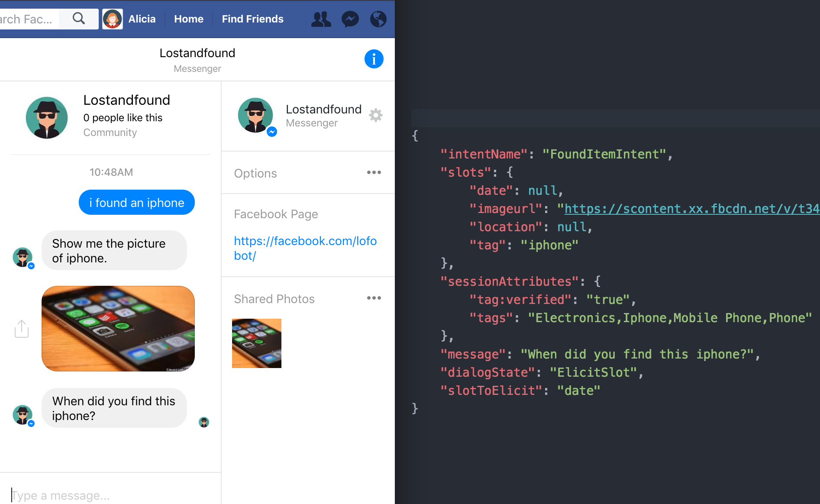This screenshot has height=504, width=820.
Task: Click the "slots" key in the JSON
Action: [466, 172]
